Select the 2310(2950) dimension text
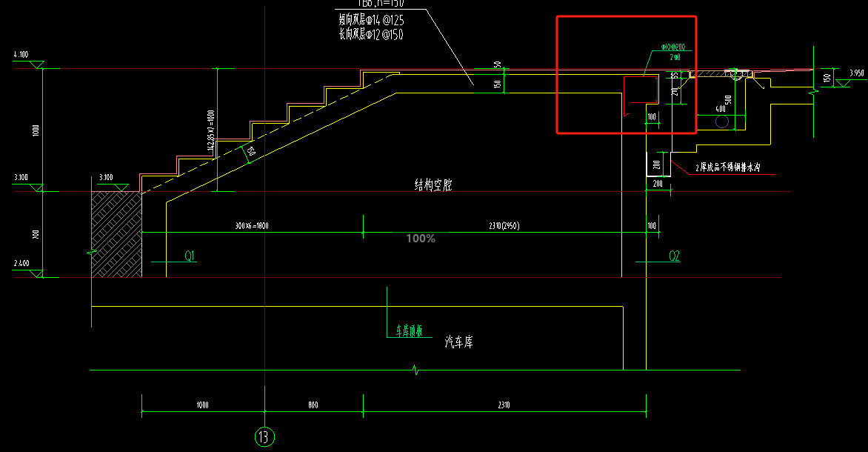This screenshot has height=452, width=868. pos(504,225)
